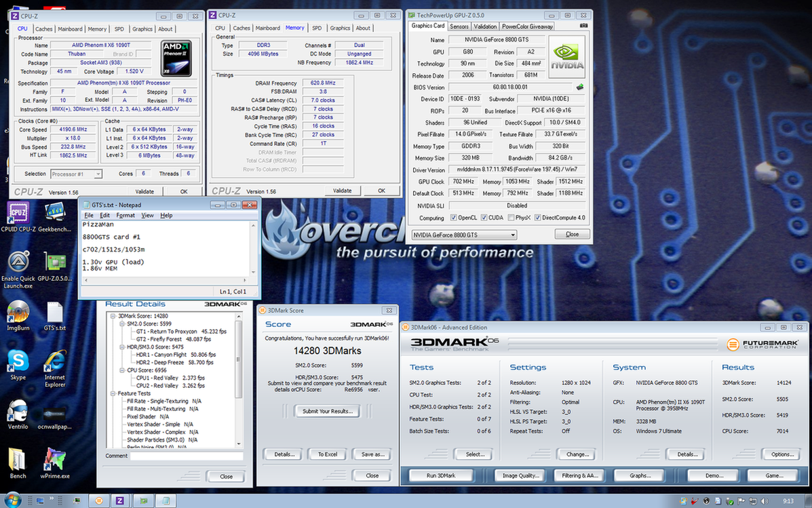Open the taskbar quick launch overflow chevron
The image size is (812, 508).
[52, 499]
